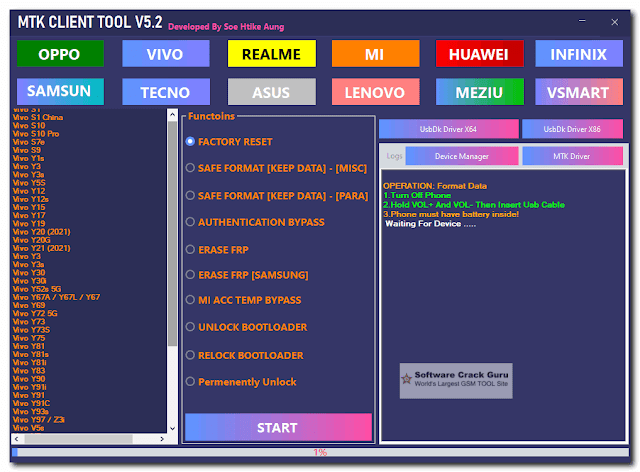Viewport: 640px width, 472px height.
Task: Install UsbDk Driver X86
Action: [x=572, y=129]
